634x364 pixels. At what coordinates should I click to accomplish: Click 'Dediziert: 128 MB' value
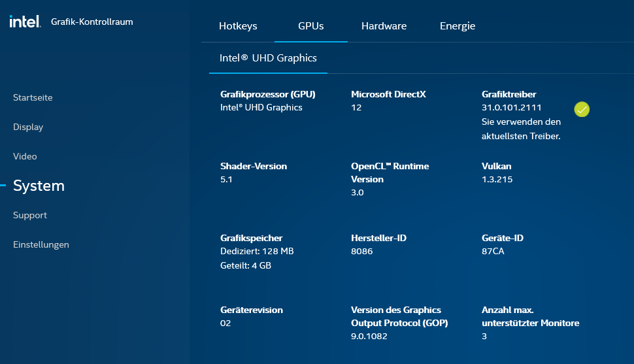coord(257,251)
